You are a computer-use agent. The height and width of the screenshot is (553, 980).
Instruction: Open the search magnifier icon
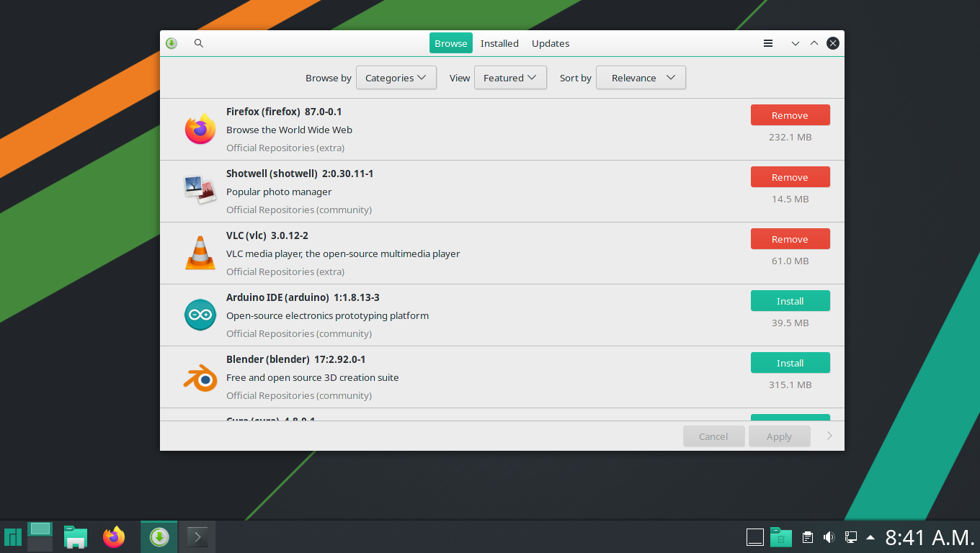coord(199,43)
